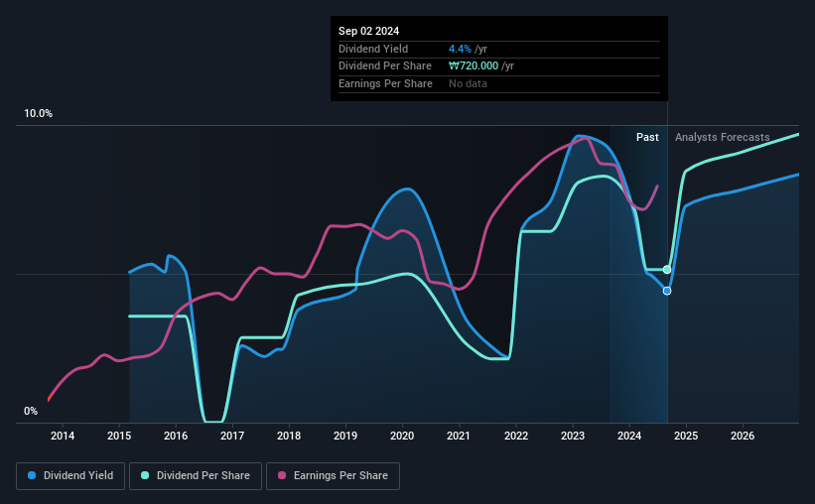Click the 2025 x-axis label
Image resolution: width=815 pixels, height=504 pixels.
click(686, 436)
